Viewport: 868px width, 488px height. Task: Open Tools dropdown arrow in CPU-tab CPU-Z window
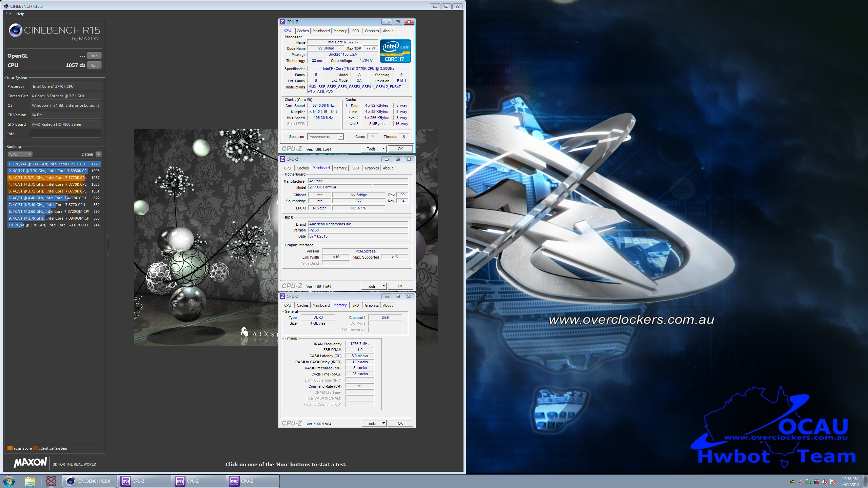pyautogui.click(x=383, y=149)
